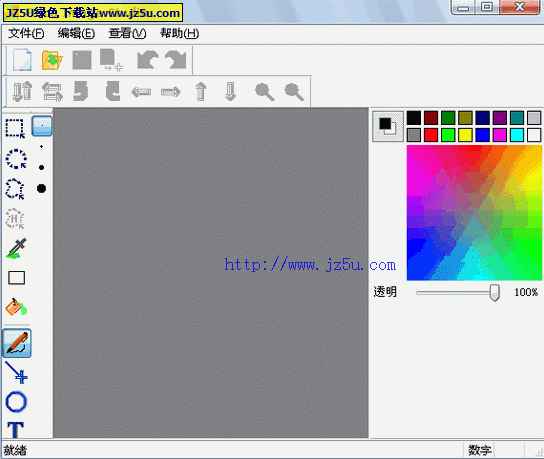Image resolution: width=544 pixels, height=459 pixels.
Task: Select the line drawing tool
Action: [x=16, y=372]
